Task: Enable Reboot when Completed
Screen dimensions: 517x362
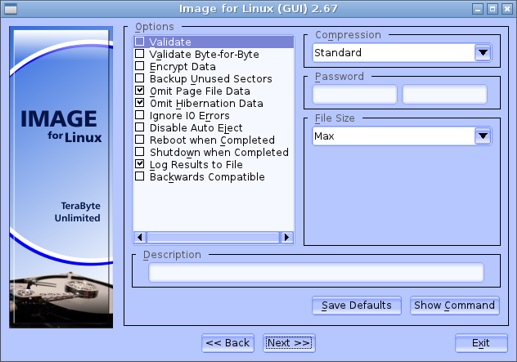Action: (140, 140)
